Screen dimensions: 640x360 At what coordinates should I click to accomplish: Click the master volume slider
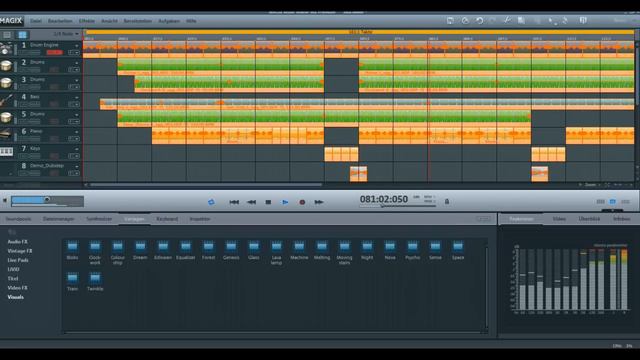click(47, 200)
